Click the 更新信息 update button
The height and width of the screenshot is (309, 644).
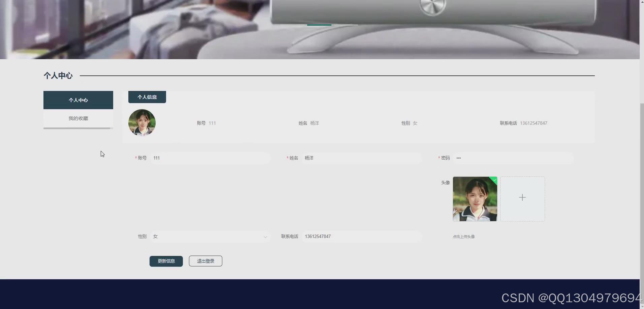[166, 261]
